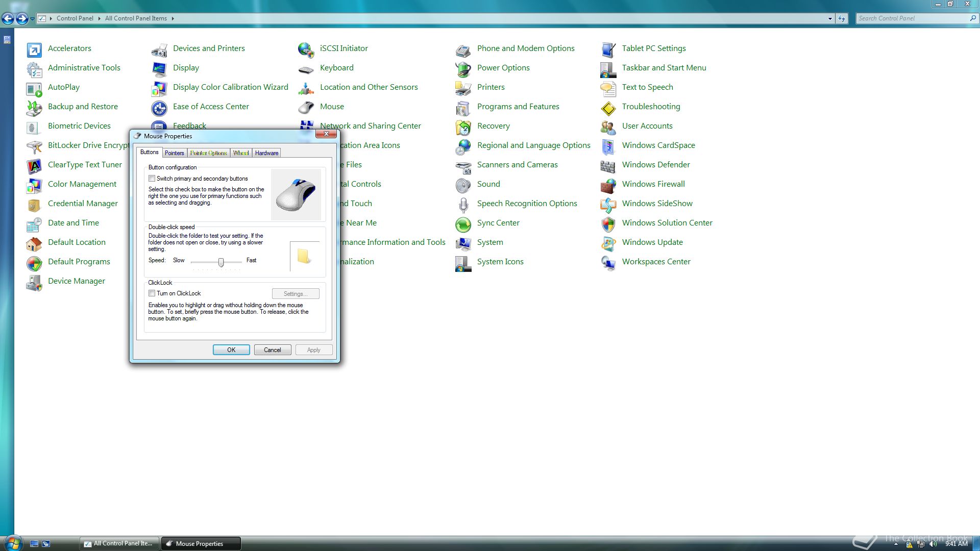Open the Wheel tab

pyautogui.click(x=241, y=153)
